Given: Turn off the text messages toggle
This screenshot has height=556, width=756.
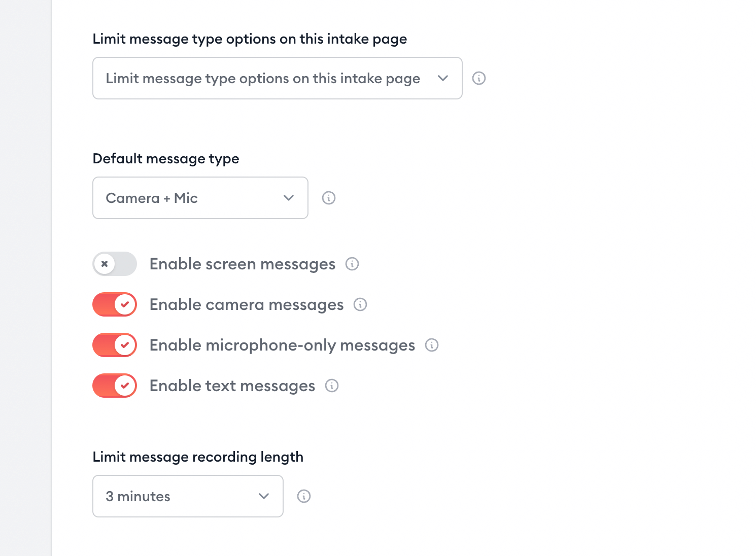Looking at the screenshot, I should point(115,386).
